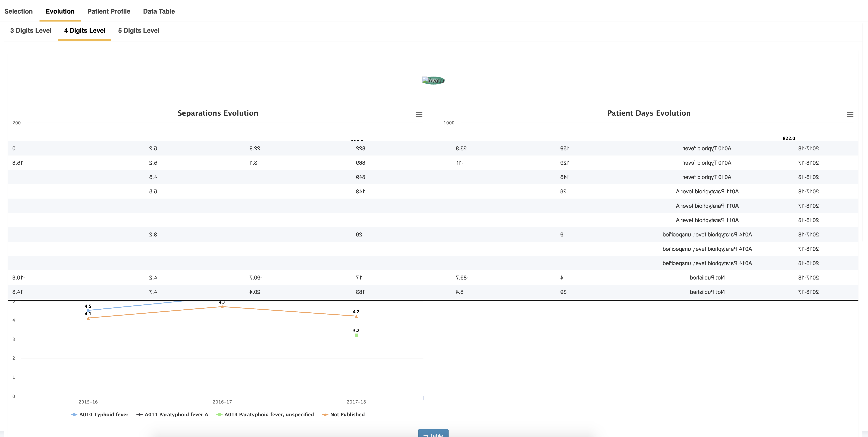Select the 2017-18 A010 Typhoid fever row
The height and width of the screenshot is (437, 868).
point(708,148)
